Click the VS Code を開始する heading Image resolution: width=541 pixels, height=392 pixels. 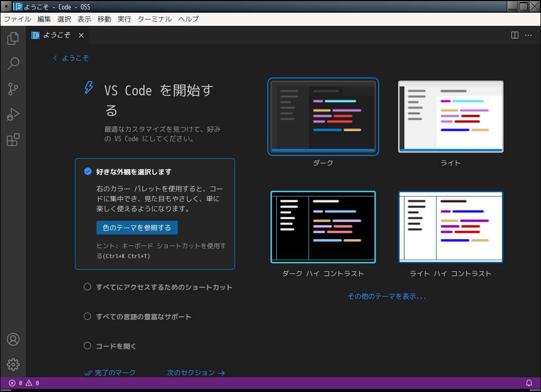(159, 100)
